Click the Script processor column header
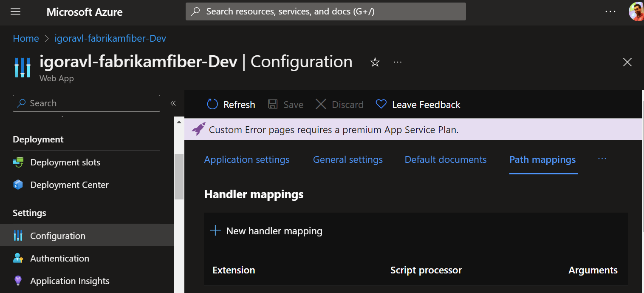This screenshot has width=644, height=293. pyautogui.click(x=426, y=270)
